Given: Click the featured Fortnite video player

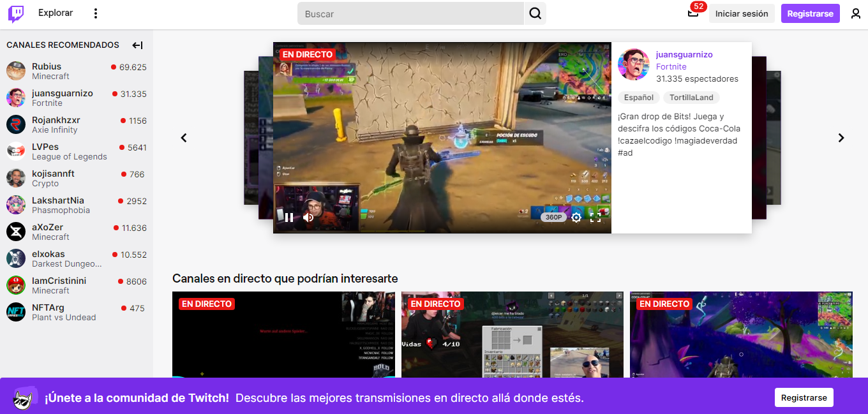Looking at the screenshot, I should [442, 138].
